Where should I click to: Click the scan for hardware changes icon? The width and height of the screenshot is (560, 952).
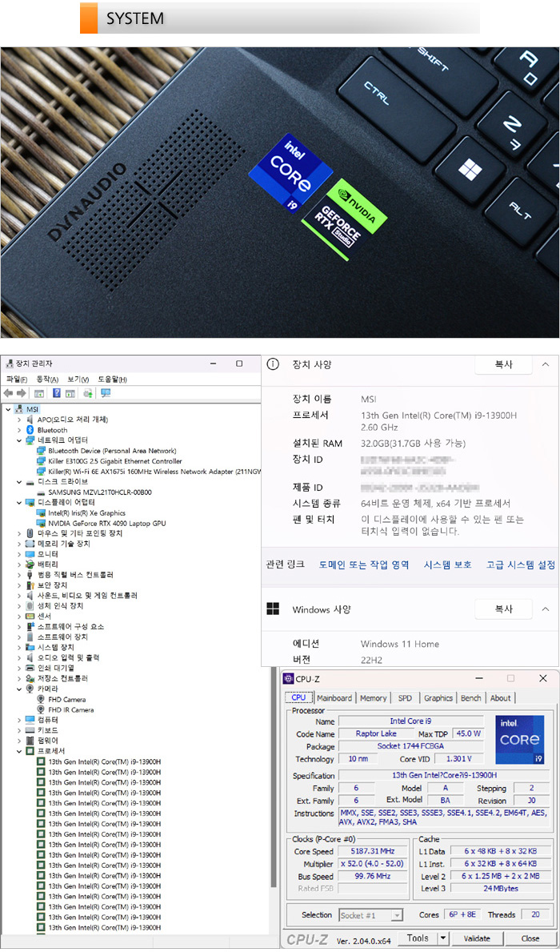106,393
